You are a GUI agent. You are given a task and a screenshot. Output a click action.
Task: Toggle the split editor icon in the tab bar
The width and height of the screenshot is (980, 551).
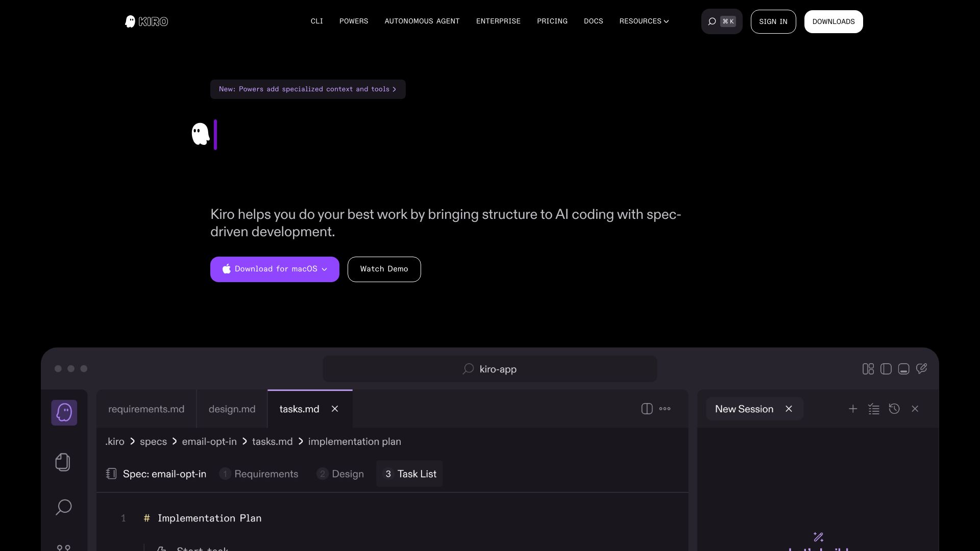coord(646,409)
